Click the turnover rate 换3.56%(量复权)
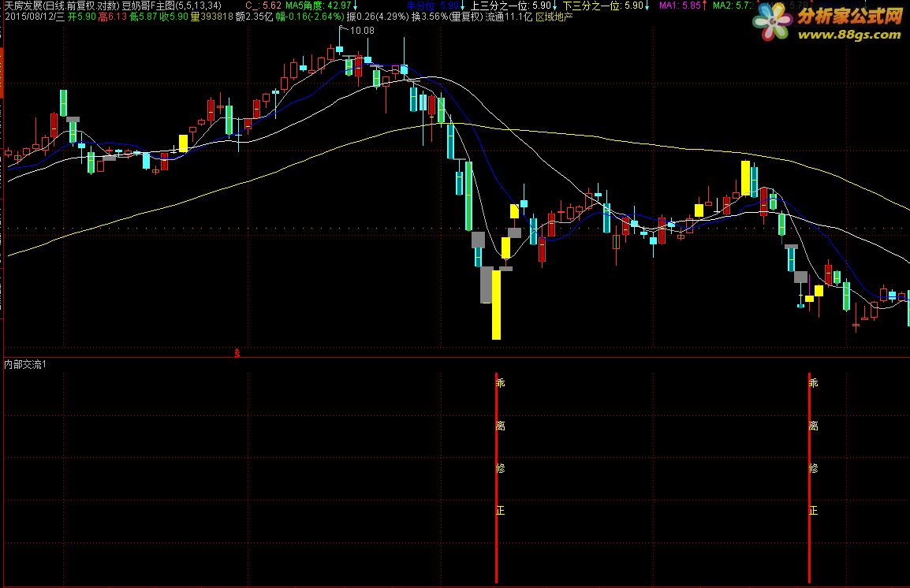Image resolution: width=910 pixels, height=588 pixels. tap(447, 17)
